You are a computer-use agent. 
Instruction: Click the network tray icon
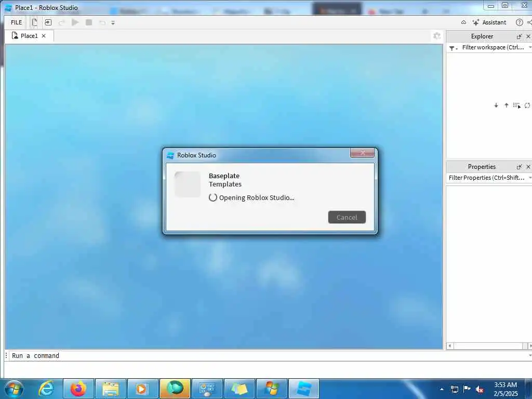454,389
